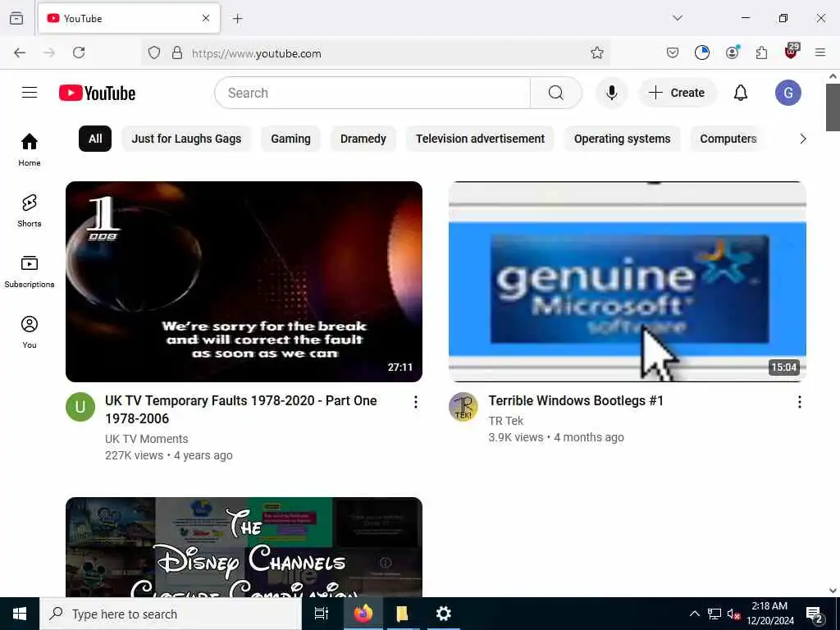Viewport: 840px width, 630px height.
Task: Open UK TV Temporary Faults video title
Action: (241, 409)
